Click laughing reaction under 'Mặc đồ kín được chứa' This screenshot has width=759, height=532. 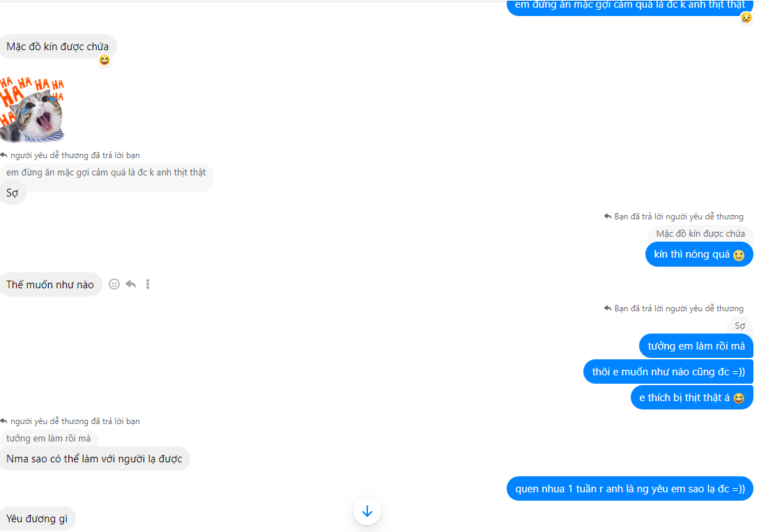point(104,60)
